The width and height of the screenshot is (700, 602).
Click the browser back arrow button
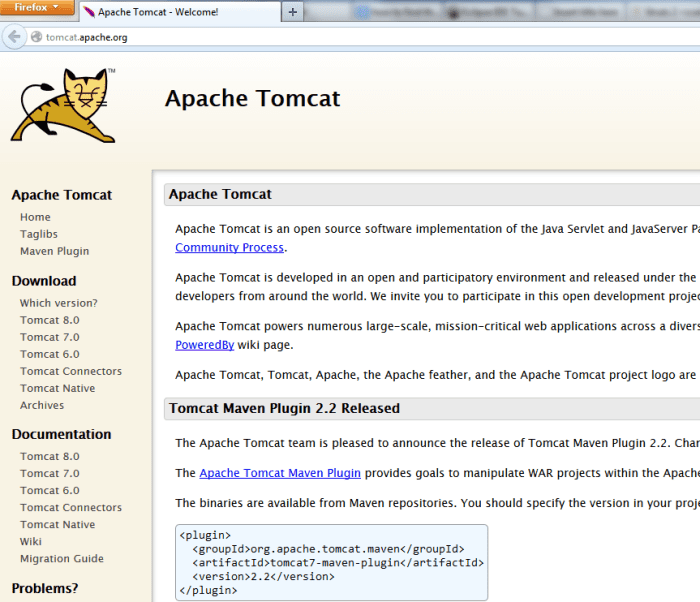tap(14, 37)
